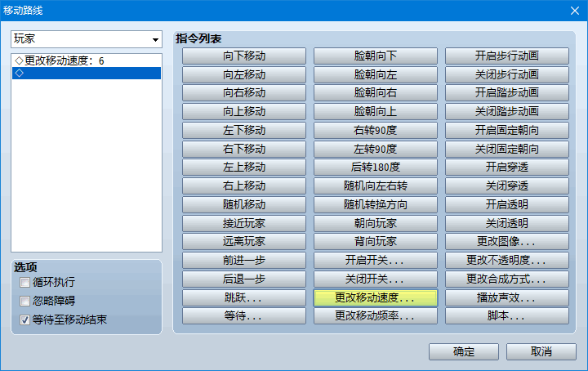
Task: Select the 朝向玩家 command
Action: 376,223
